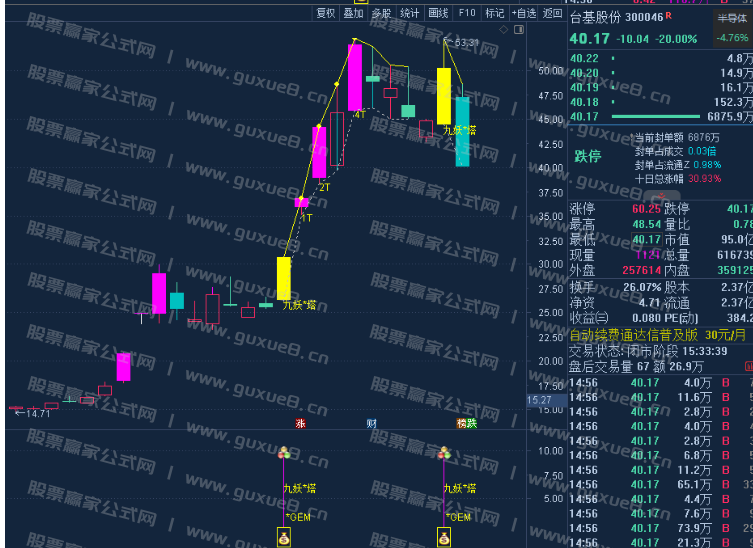Open the 半导体 sector box
753x548 pixels.
732,29
